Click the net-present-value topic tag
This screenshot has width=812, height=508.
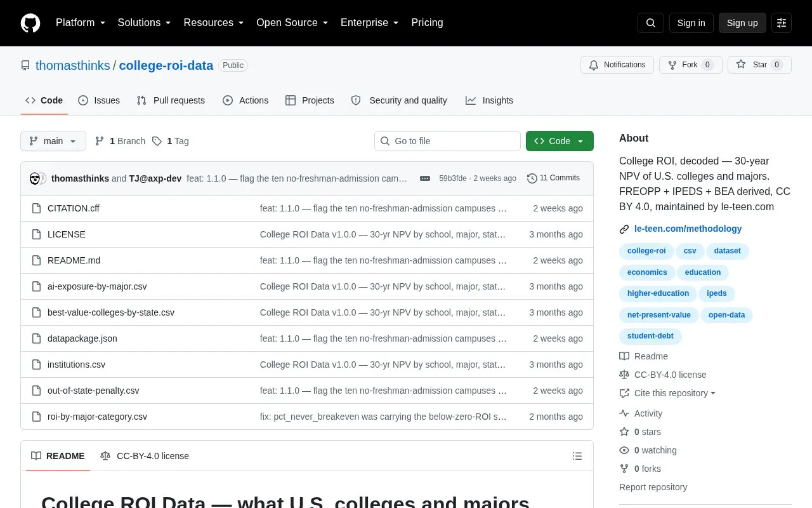click(658, 315)
